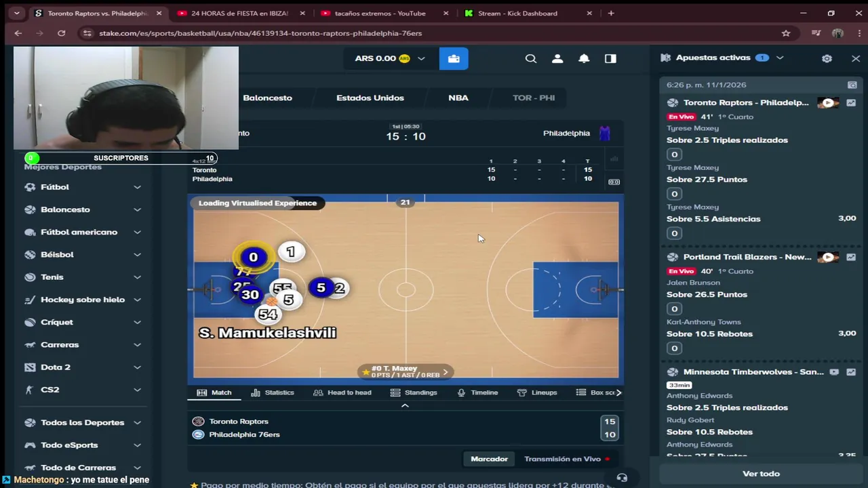Open the tab search dropdown in Chrome
868x488 pixels.
pyautogui.click(x=16, y=13)
